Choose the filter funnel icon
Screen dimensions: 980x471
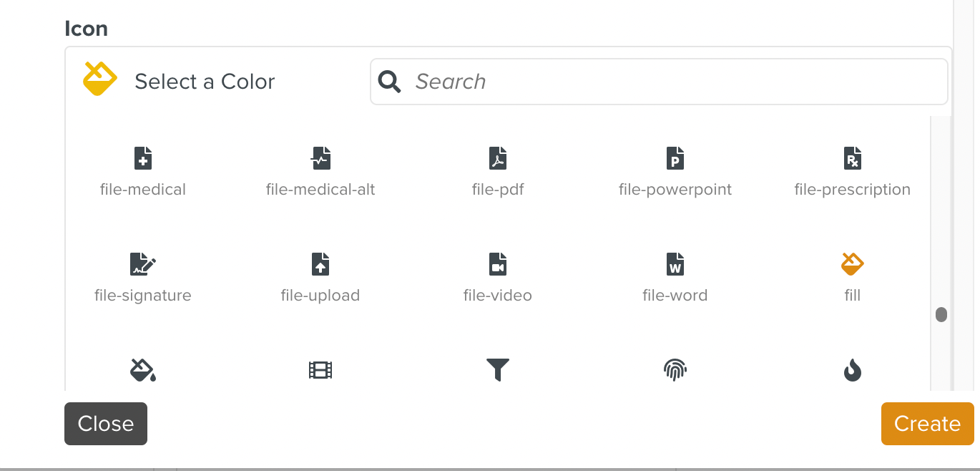(498, 369)
